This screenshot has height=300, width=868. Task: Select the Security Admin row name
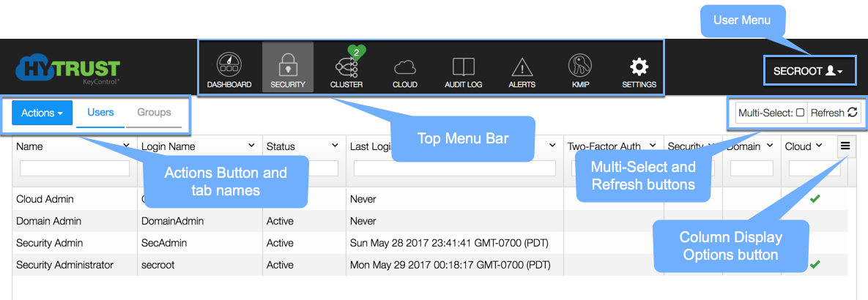[x=49, y=242]
